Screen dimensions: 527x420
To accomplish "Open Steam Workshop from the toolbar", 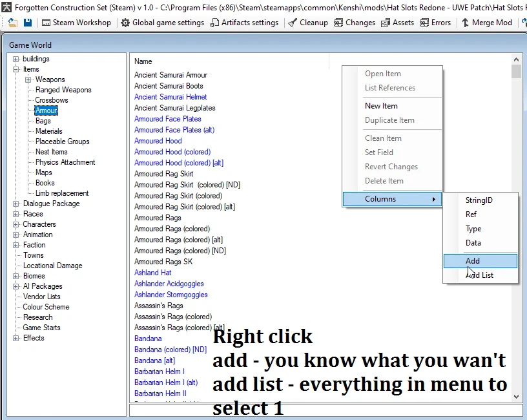I will [x=76, y=23].
